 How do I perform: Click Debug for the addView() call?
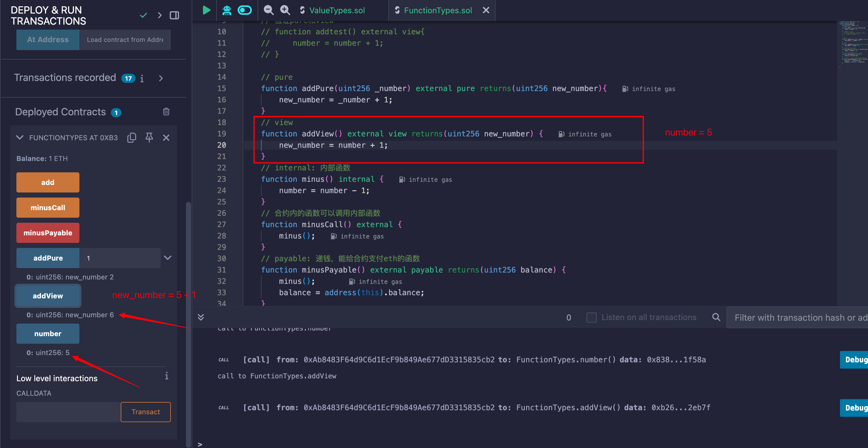click(x=854, y=408)
